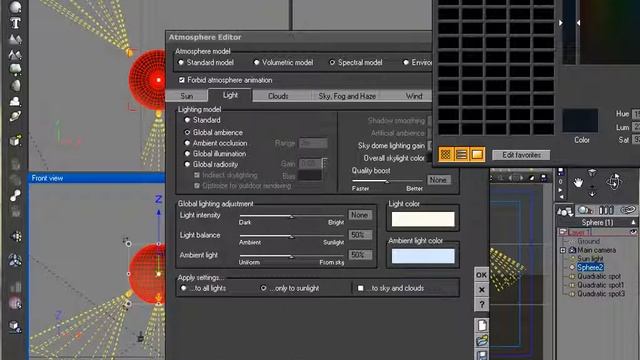Expand Main camera tree node
The width and height of the screenshot is (640, 360).
tap(563, 250)
